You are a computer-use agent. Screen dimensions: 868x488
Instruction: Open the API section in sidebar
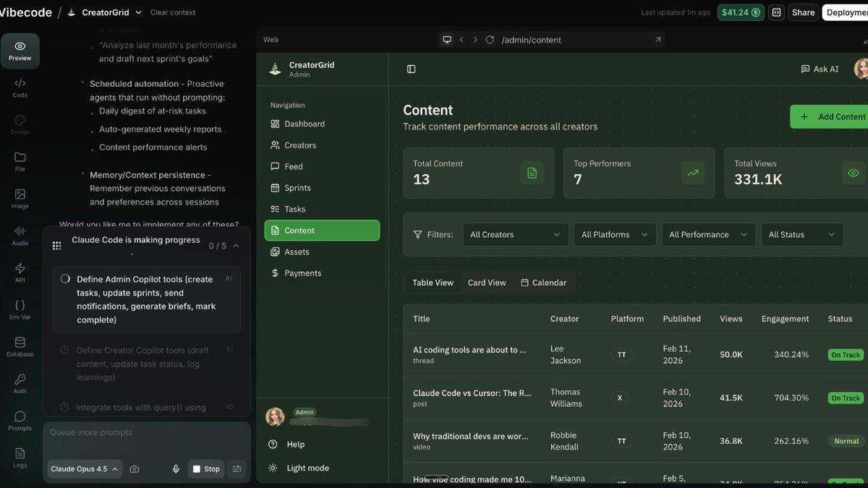coord(20,273)
